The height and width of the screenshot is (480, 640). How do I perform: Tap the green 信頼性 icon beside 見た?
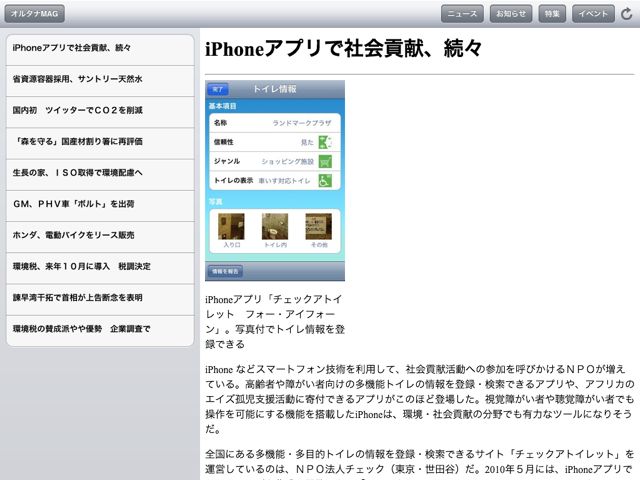point(325,142)
